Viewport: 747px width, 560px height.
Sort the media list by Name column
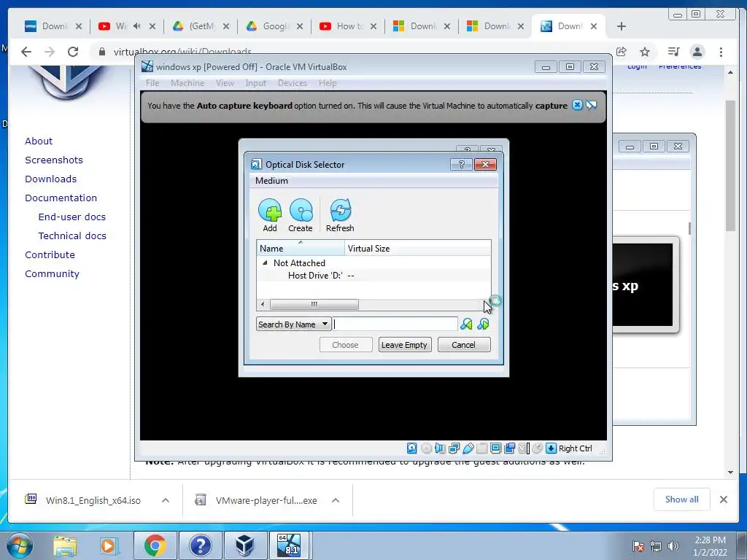coord(301,248)
